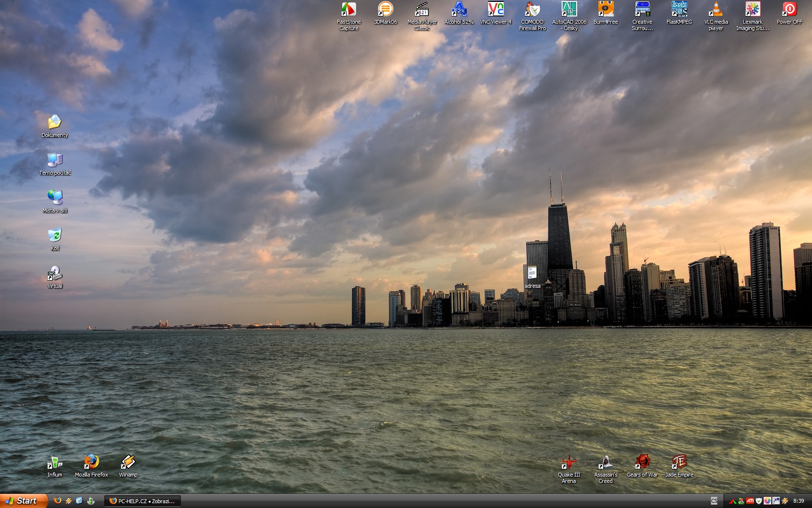812x508 pixels.
Task: Select the Quake III Arena icon
Action: tap(569, 463)
